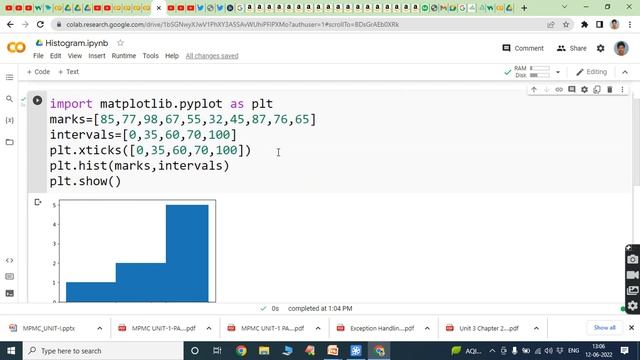Viewport: 640px width, 360px height.
Task: Open the View menu
Action: point(75,56)
